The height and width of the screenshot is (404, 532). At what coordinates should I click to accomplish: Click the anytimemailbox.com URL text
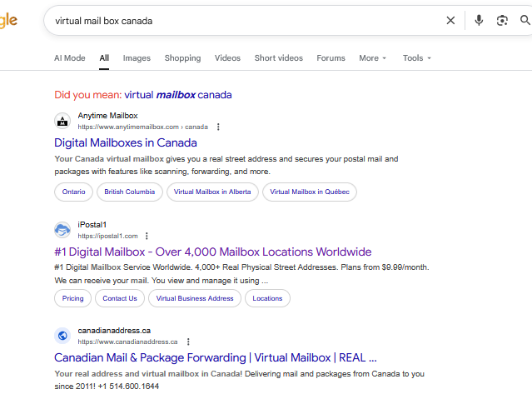click(143, 127)
